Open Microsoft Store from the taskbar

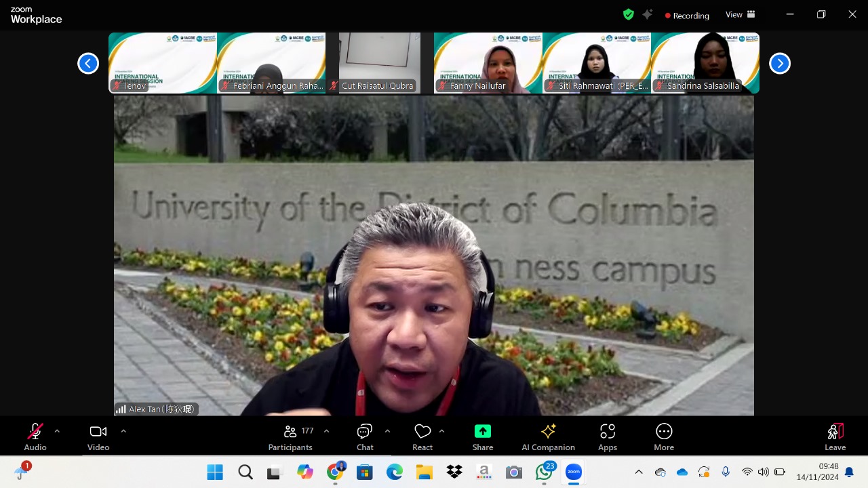tap(365, 472)
